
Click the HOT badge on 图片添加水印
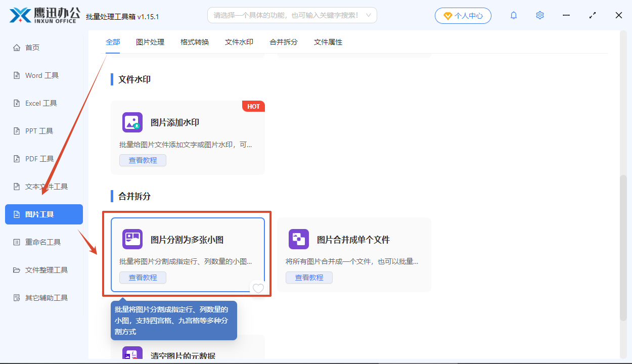coord(253,106)
